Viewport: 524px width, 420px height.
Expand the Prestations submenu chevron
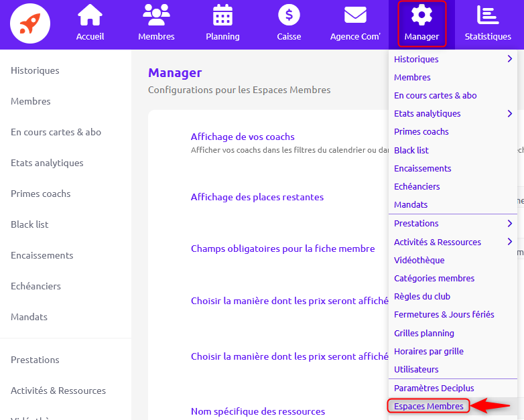pyautogui.click(x=510, y=223)
